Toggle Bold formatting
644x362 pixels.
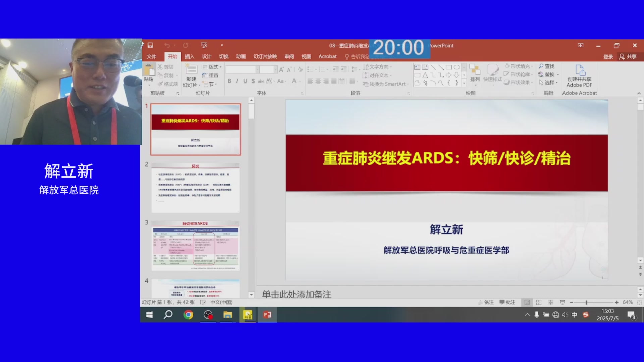tap(229, 81)
